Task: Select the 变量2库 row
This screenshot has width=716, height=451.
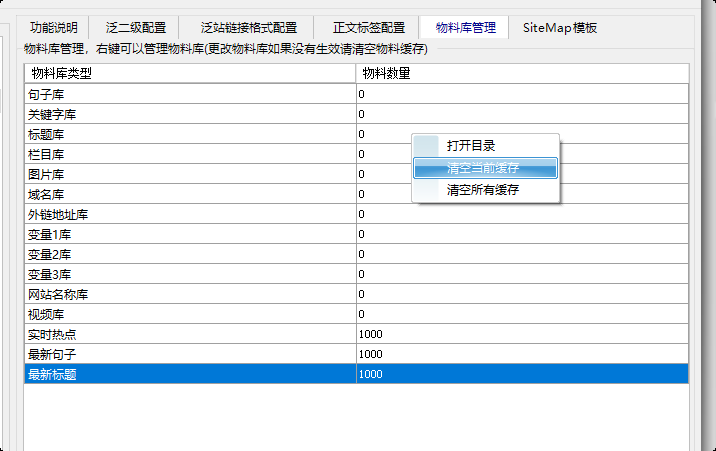Action: [x=356, y=254]
